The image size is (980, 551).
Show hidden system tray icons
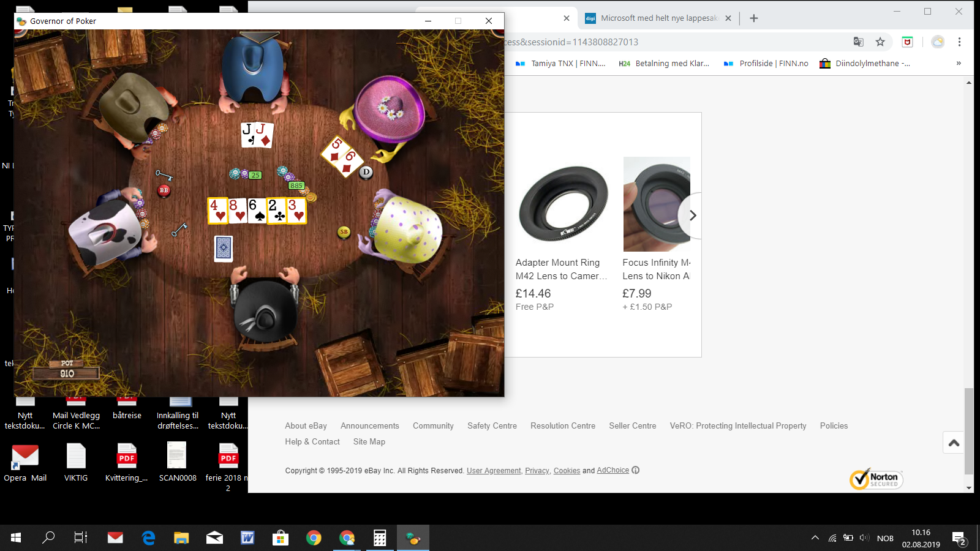coord(815,538)
